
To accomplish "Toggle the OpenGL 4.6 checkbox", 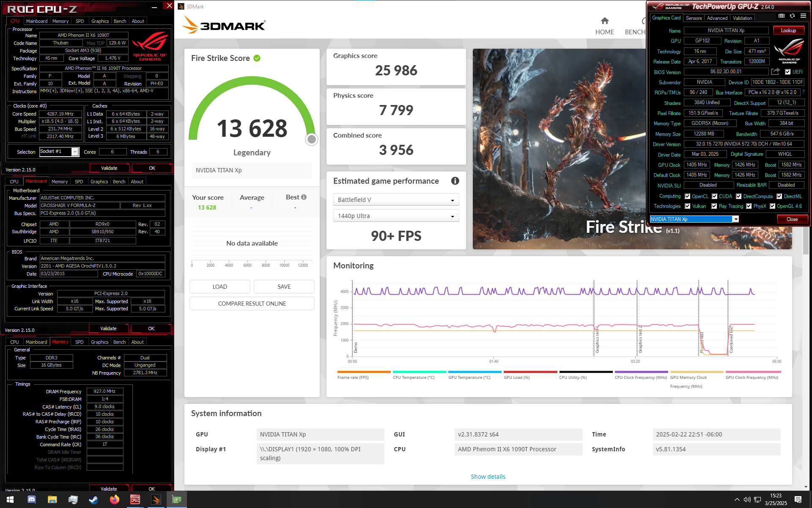I will (773, 206).
